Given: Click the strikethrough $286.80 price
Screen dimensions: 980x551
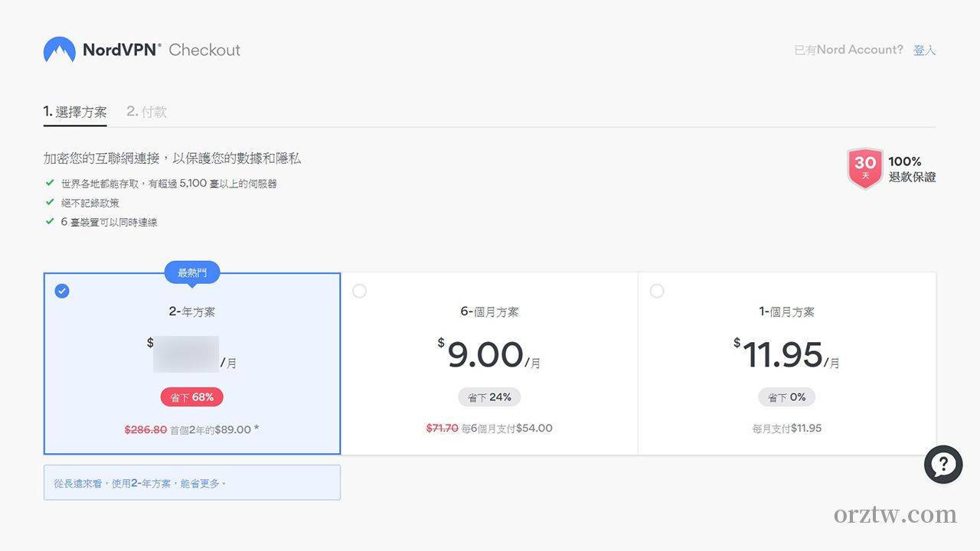Looking at the screenshot, I should 145,429.
